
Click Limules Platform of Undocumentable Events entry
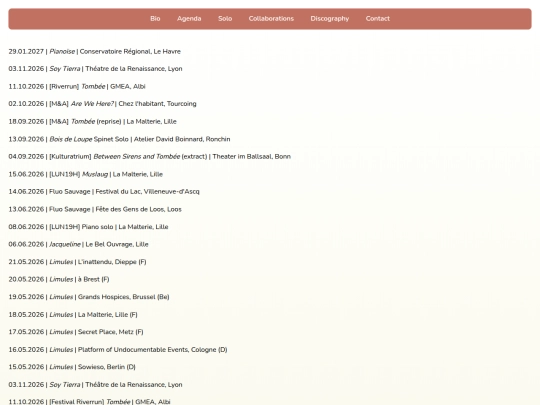(x=118, y=350)
